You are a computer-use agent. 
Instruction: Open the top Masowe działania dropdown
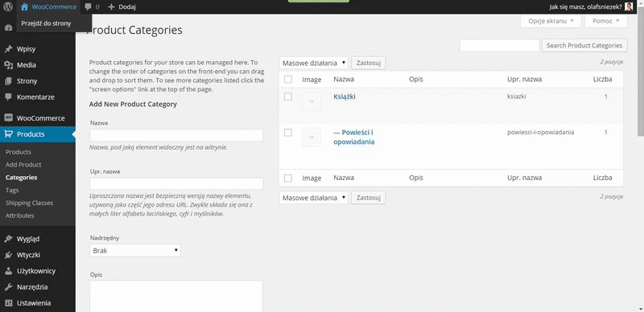[314, 63]
